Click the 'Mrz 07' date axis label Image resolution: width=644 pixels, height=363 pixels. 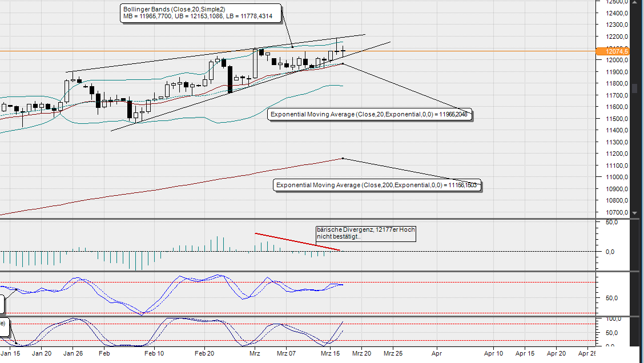[286, 353]
